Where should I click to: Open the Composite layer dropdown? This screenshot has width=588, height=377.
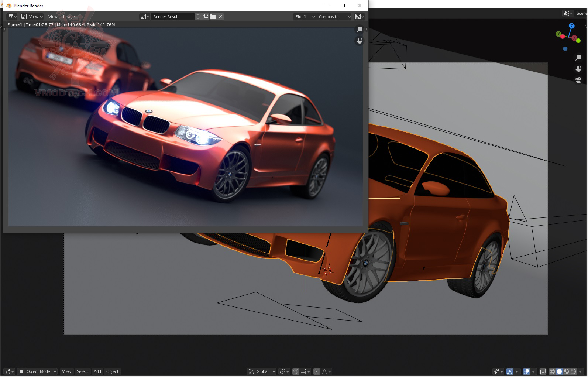click(x=334, y=17)
